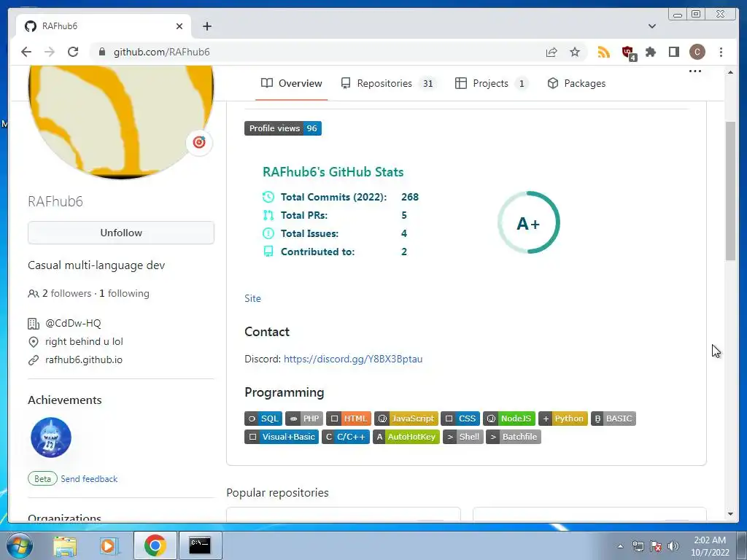Open the RSS feed extension

tap(603, 52)
